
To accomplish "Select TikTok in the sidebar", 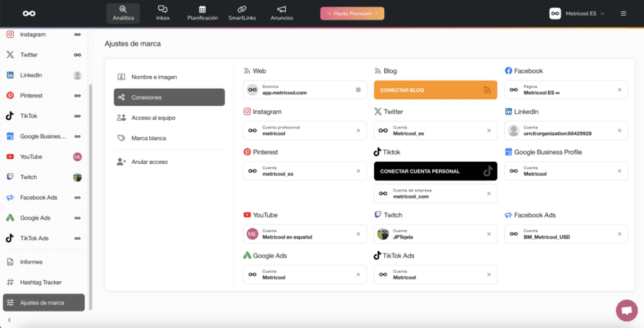I will 44,116.
